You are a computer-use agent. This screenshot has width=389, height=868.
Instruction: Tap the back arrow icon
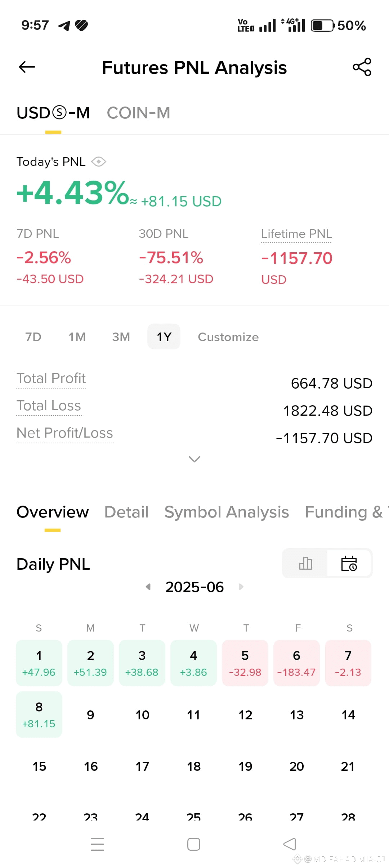tap(27, 67)
